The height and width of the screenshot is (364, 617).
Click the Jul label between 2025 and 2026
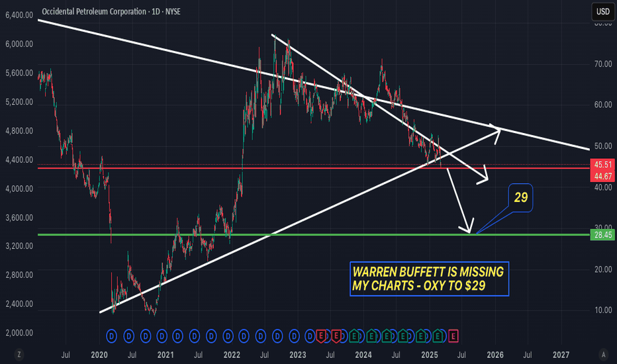pyautogui.click(x=461, y=355)
